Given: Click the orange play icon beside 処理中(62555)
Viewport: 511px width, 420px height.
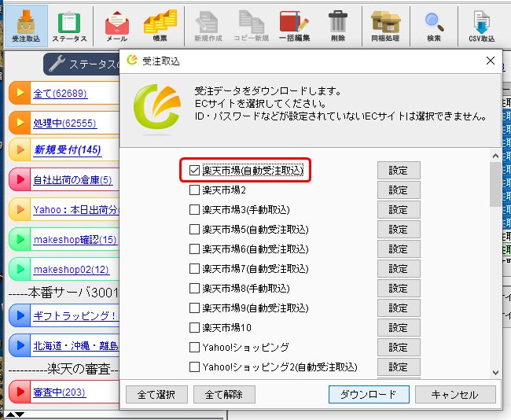Looking at the screenshot, I should click(x=20, y=123).
